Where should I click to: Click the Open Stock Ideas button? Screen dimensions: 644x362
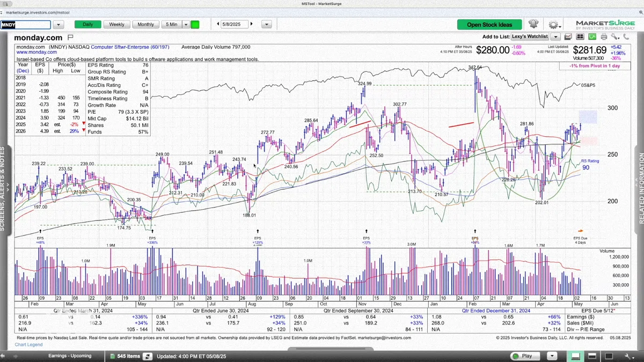pos(489,25)
